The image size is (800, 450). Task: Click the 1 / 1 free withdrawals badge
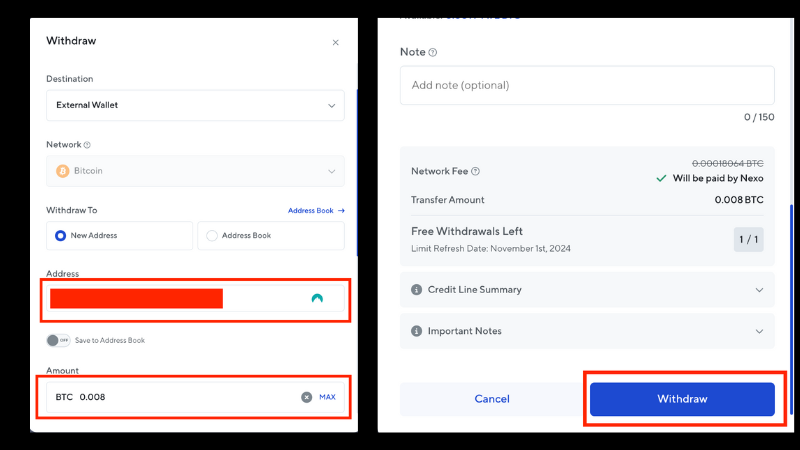(748, 239)
